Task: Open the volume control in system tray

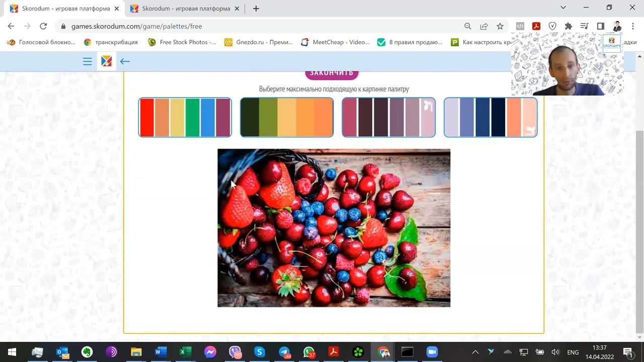Action: click(x=555, y=352)
